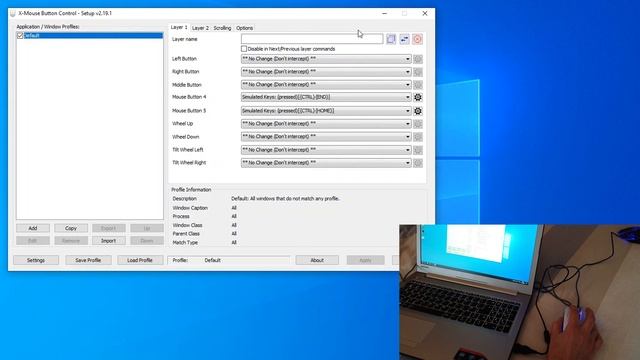Click the Window Class label
This screenshot has width=640, height=360.
(187, 225)
